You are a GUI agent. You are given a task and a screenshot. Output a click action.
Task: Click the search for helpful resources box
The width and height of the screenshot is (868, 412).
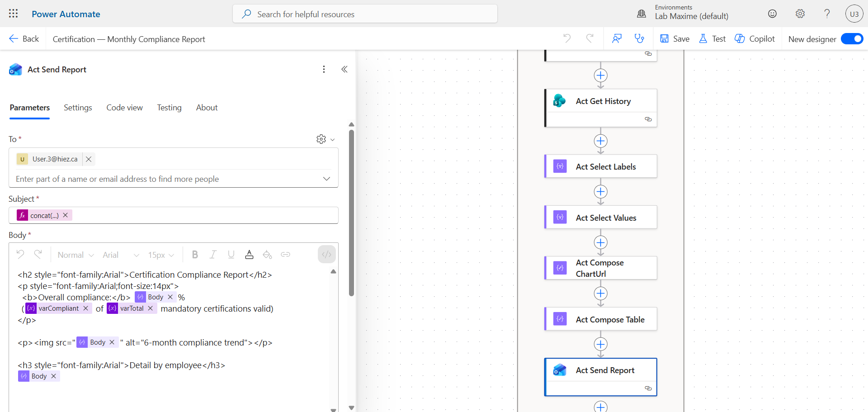coord(365,14)
